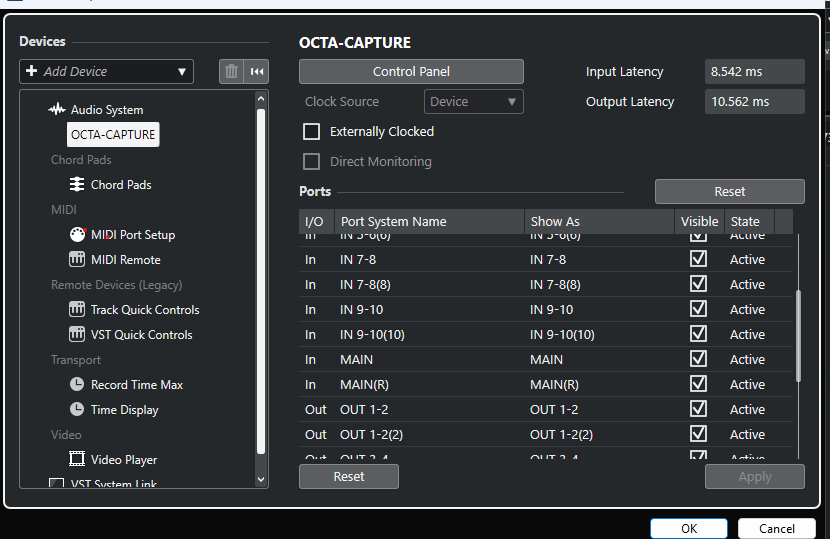This screenshot has height=539, width=830.
Task: Click the bottom Reset button
Action: point(349,477)
